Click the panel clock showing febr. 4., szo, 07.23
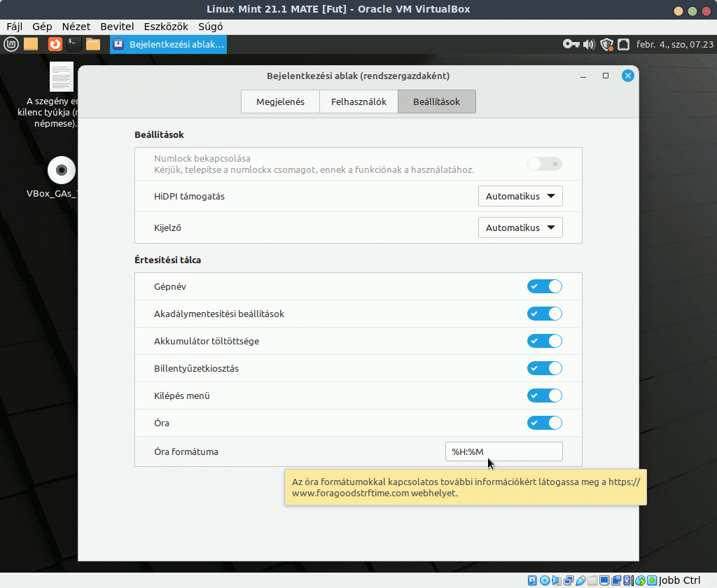 tap(674, 44)
